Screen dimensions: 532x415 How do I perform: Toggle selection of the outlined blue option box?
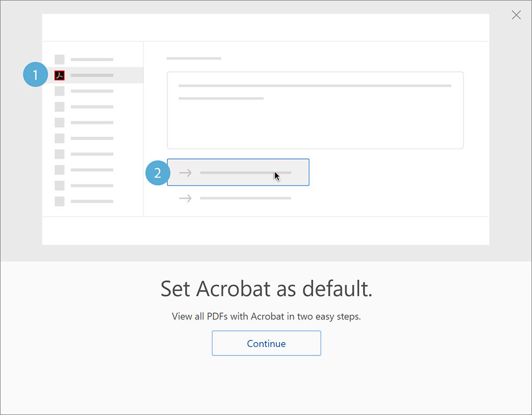pos(238,172)
